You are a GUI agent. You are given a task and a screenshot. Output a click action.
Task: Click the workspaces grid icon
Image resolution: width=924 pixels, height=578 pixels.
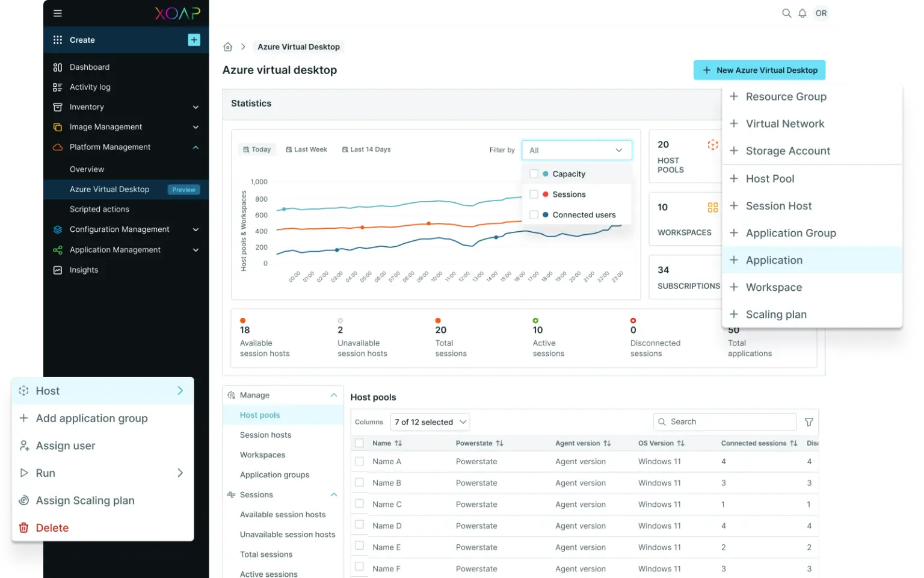point(713,208)
